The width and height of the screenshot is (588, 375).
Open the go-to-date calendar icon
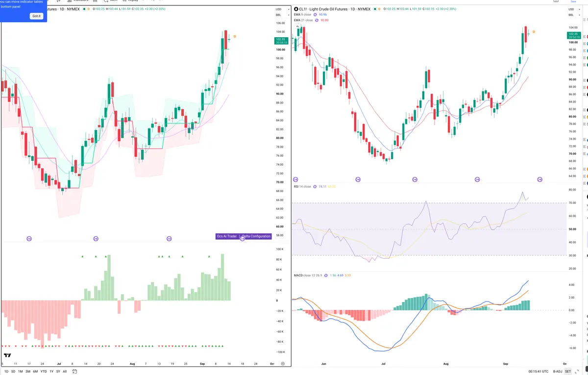tap(75, 372)
